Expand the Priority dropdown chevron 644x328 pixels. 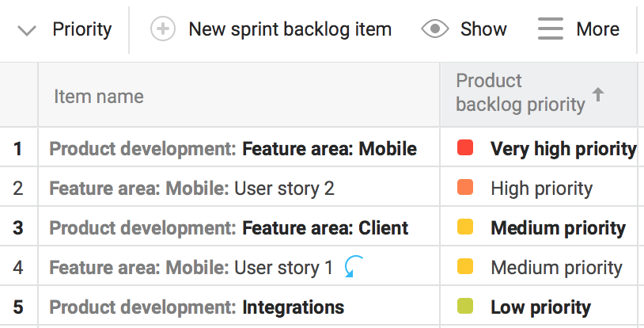(x=27, y=31)
